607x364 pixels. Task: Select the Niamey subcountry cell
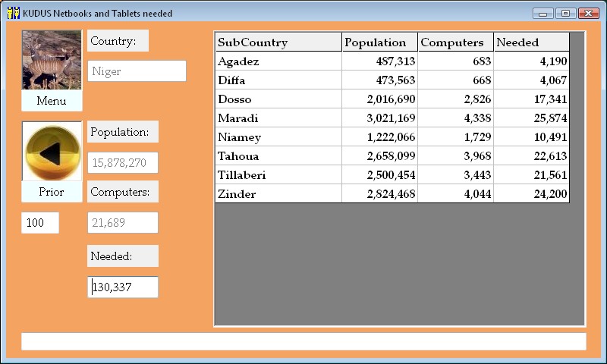[x=278, y=137]
